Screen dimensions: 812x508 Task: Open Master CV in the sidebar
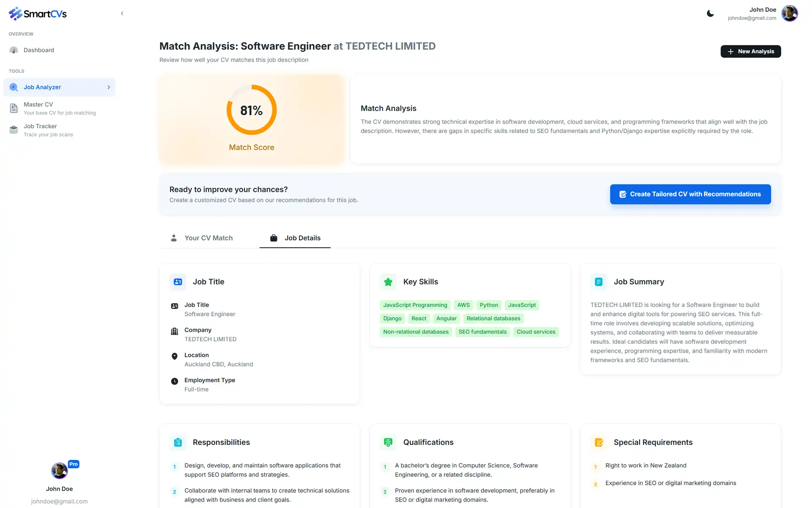59,108
